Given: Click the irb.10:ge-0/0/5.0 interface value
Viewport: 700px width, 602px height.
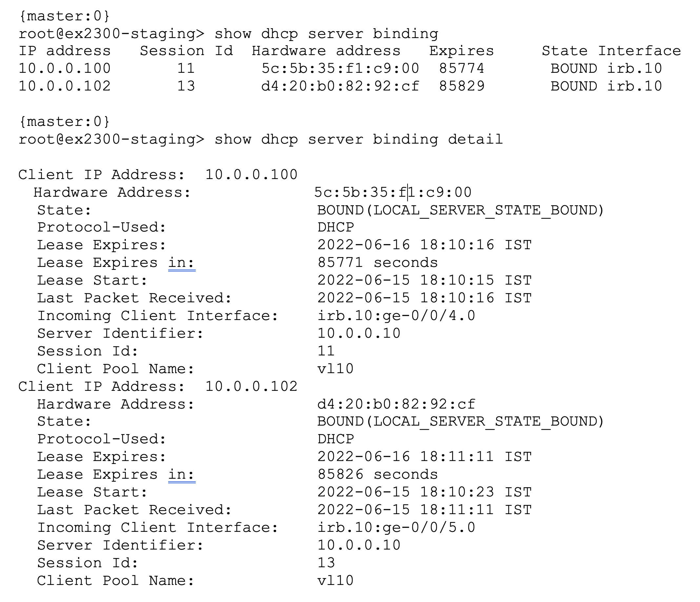Looking at the screenshot, I should (396, 528).
